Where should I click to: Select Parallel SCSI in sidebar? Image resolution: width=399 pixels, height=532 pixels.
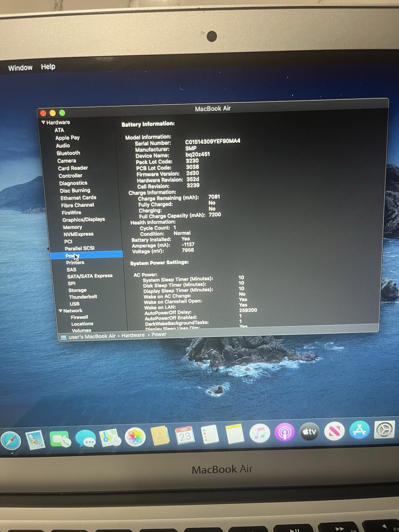pyautogui.click(x=80, y=248)
